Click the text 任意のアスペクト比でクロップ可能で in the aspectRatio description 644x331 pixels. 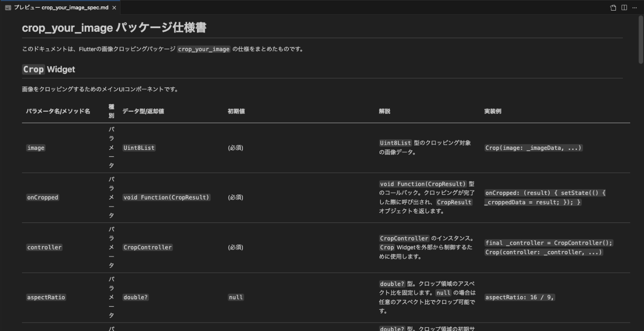point(426,302)
